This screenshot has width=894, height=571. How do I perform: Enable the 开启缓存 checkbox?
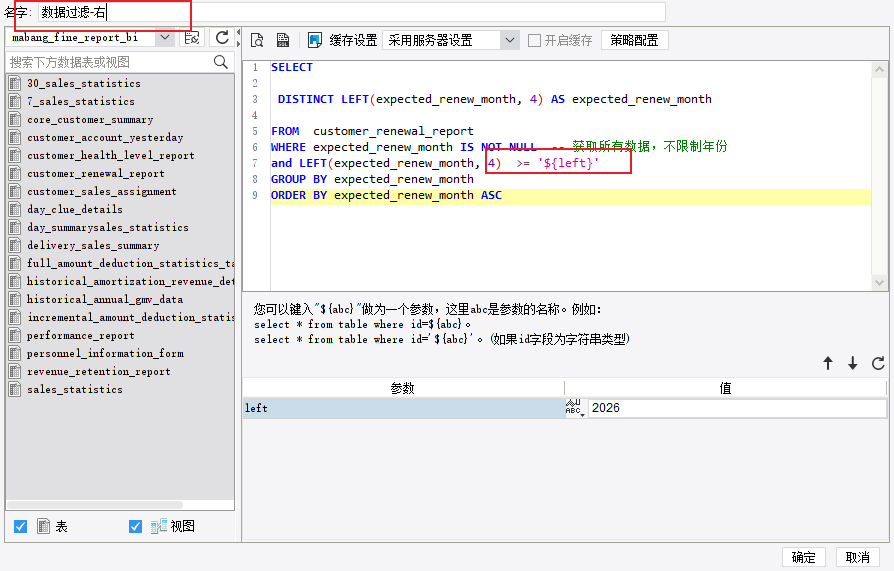pyautogui.click(x=534, y=41)
